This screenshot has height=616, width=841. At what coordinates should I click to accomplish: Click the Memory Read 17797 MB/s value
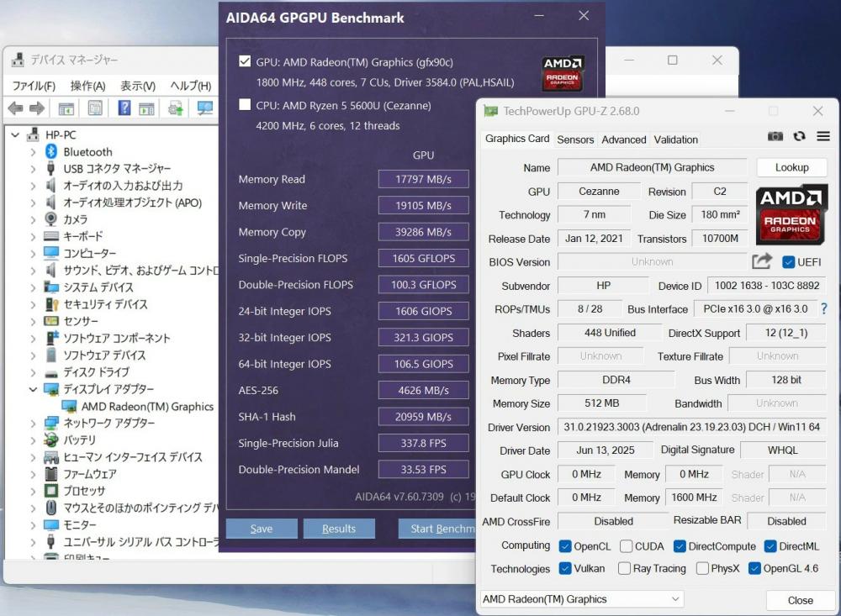423,179
